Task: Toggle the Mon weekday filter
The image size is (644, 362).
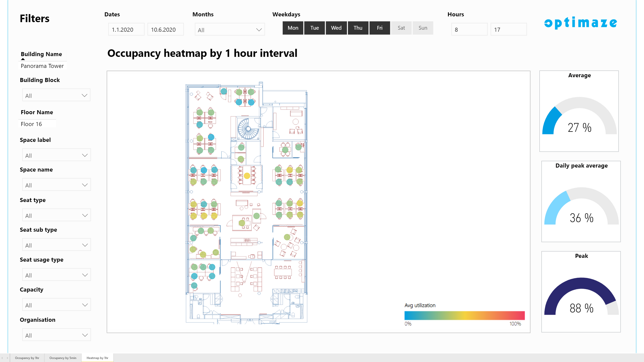Action: click(x=293, y=28)
